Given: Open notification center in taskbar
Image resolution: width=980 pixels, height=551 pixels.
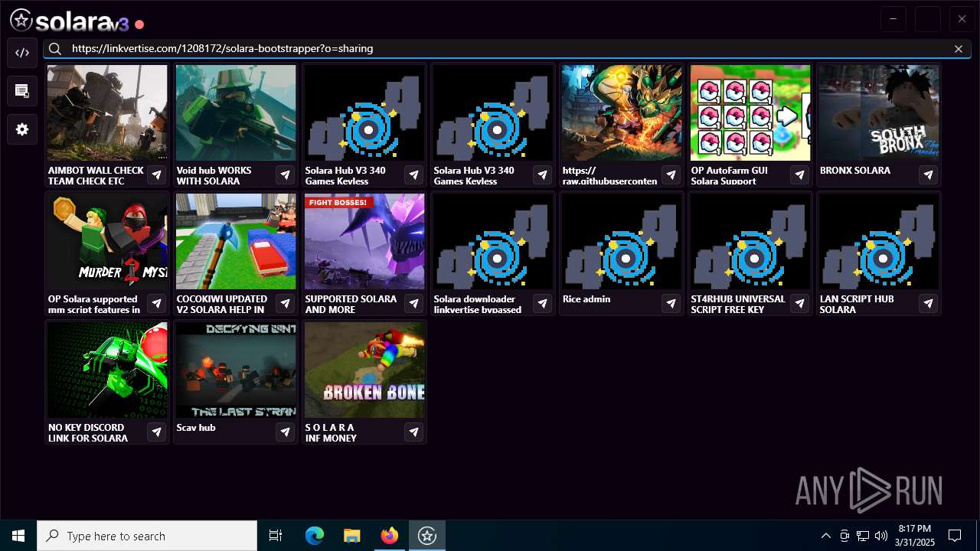Looking at the screenshot, I should click(x=955, y=536).
